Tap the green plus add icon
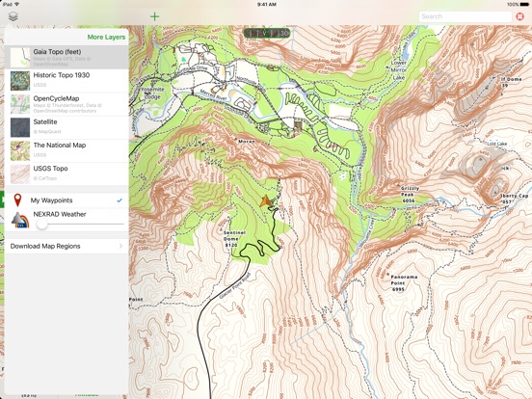 [155, 16]
